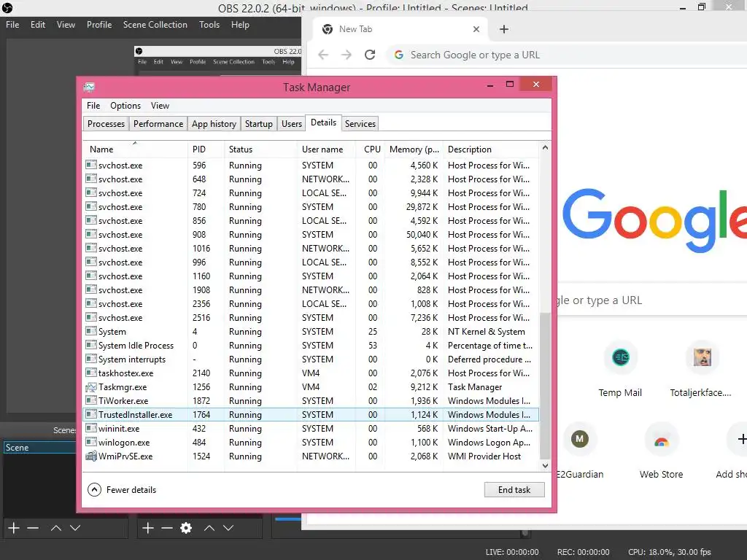
Task: Switch to the Performance tab
Action: click(x=158, y=124)
